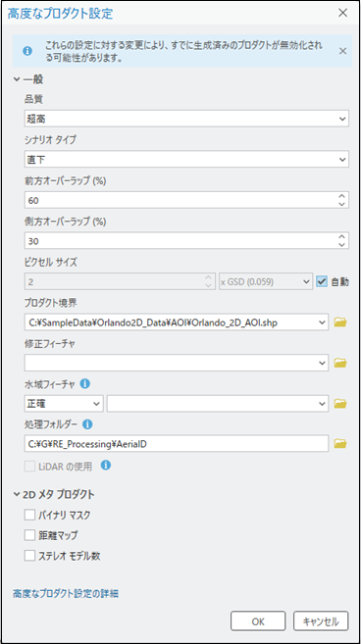The width and height of the screenshot is (361, 644).
Task: Open the 高度なプロダクト設定の詳細 link
Action: tap(66, 593)
